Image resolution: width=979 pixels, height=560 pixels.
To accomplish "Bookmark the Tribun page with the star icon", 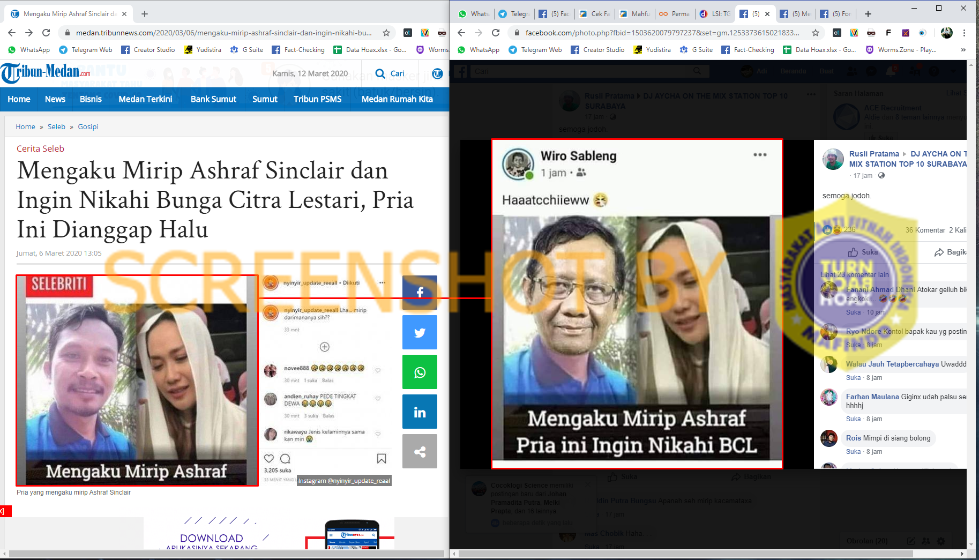I will pos(386,33).
